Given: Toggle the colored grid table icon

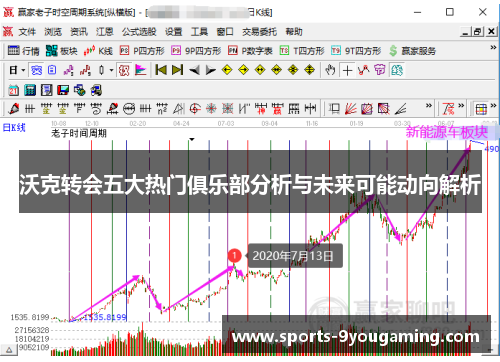Looking at the screenshot, I should [x=481, y=109].
